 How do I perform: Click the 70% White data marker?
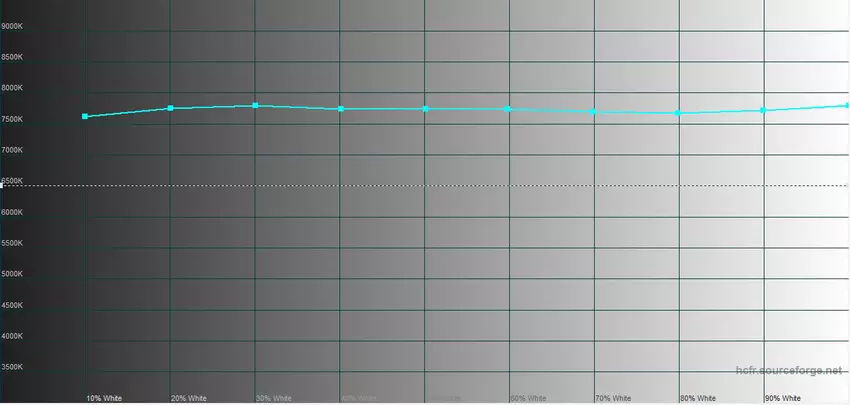pyautogui.click(x=594, y=112)
